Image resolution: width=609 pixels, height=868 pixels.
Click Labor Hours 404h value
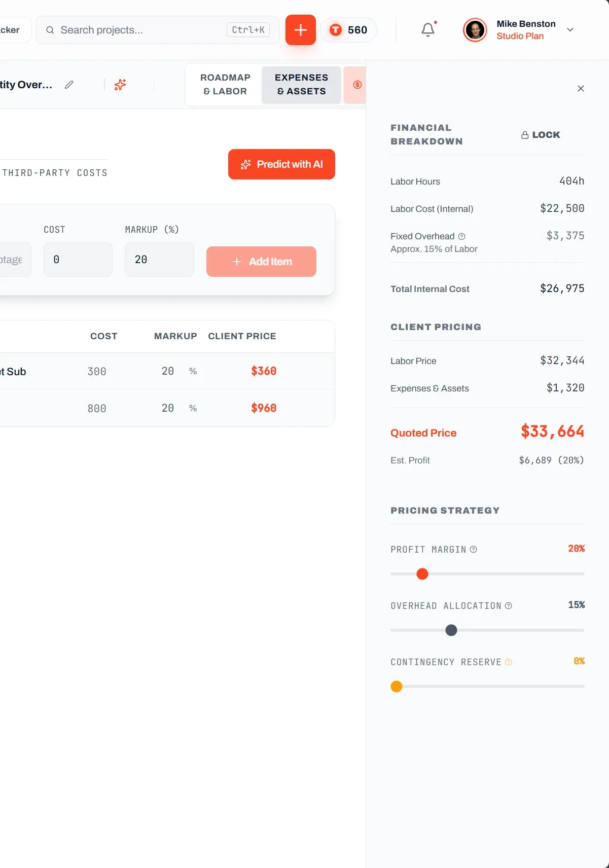pyautogui.click(x=571, y=181)
